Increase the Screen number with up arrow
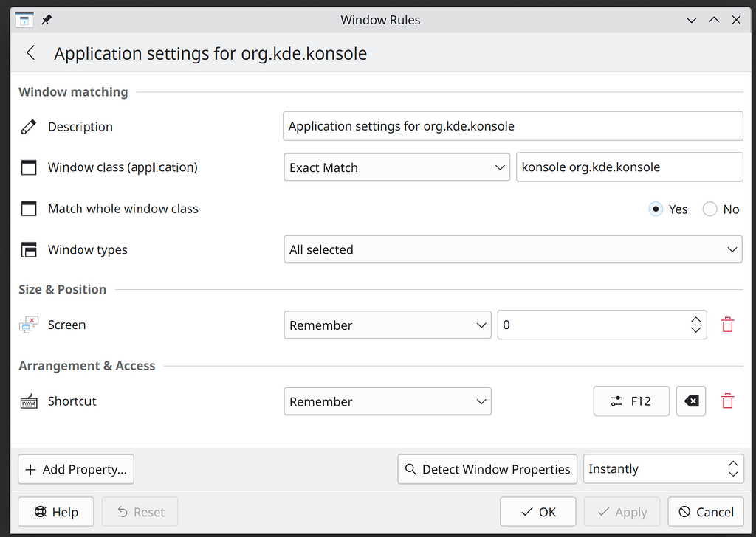Viewport: 756px width, 537px height. pyautogui.click(x=695, y=320)
